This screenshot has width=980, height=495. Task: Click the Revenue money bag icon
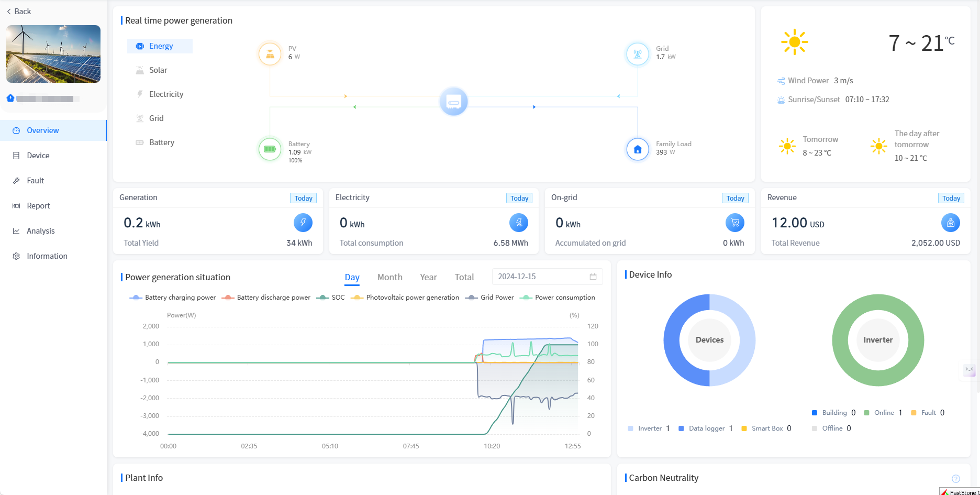coord(950,223)
